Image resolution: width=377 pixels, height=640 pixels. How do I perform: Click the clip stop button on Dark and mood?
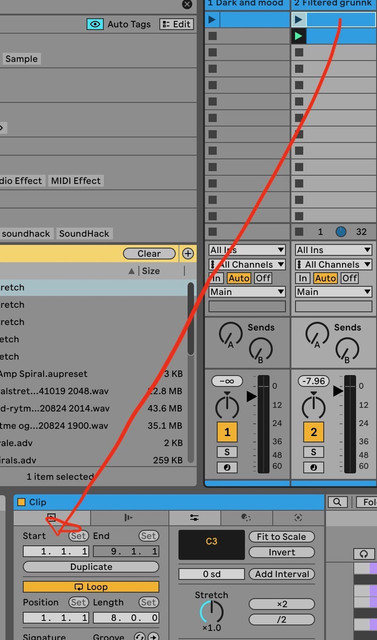pos(213,232)
